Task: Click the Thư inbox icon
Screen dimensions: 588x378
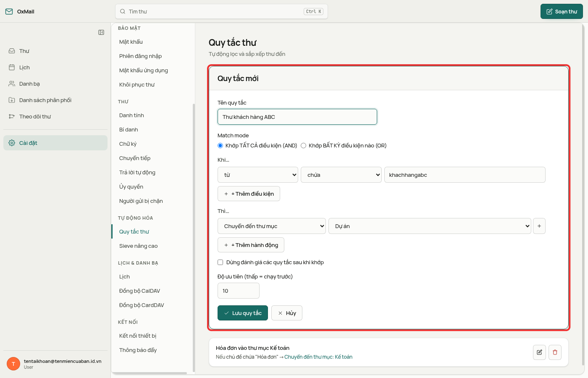Action: 12,51
